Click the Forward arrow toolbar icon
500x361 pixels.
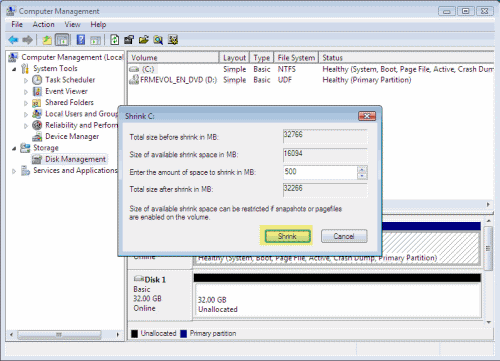[x=27, y=40]
